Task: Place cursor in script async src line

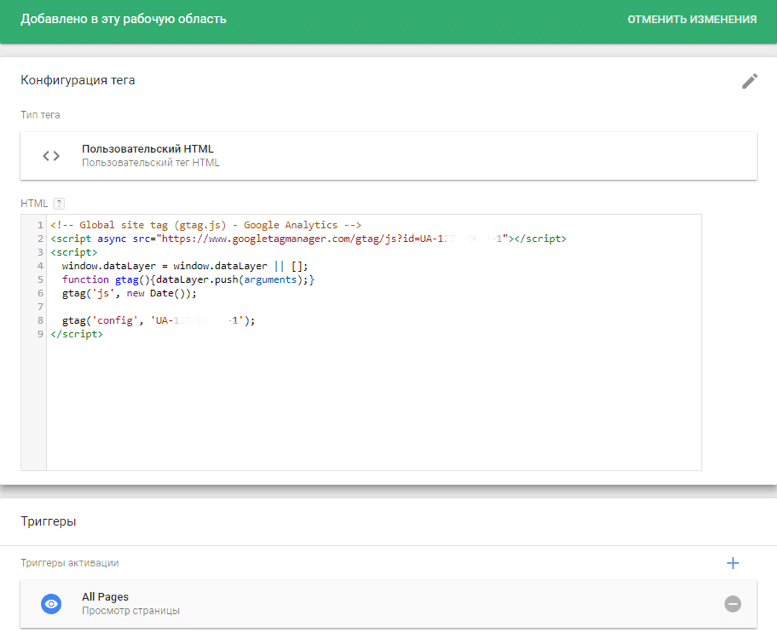Action: (x=300, y=239)
